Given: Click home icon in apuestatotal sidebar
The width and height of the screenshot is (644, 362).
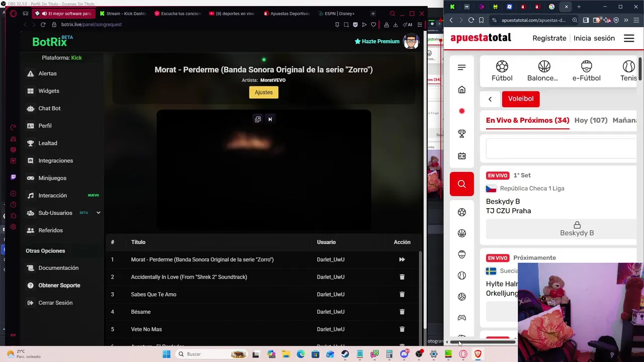Looking at the screenshot, I should (x=462, y=90).
